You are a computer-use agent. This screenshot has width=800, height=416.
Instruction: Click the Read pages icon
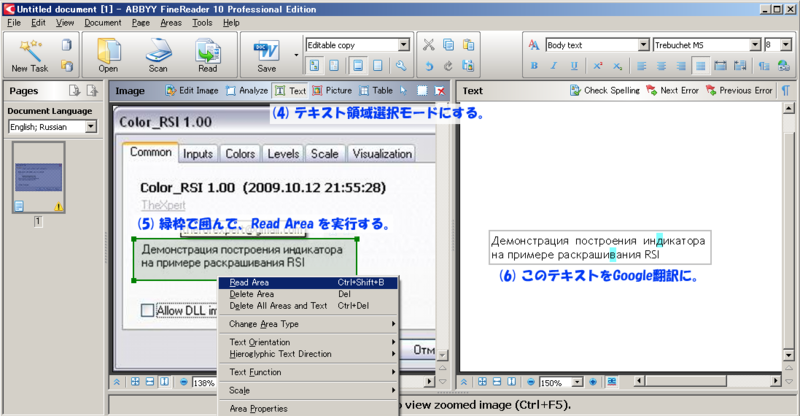(208, 56)
